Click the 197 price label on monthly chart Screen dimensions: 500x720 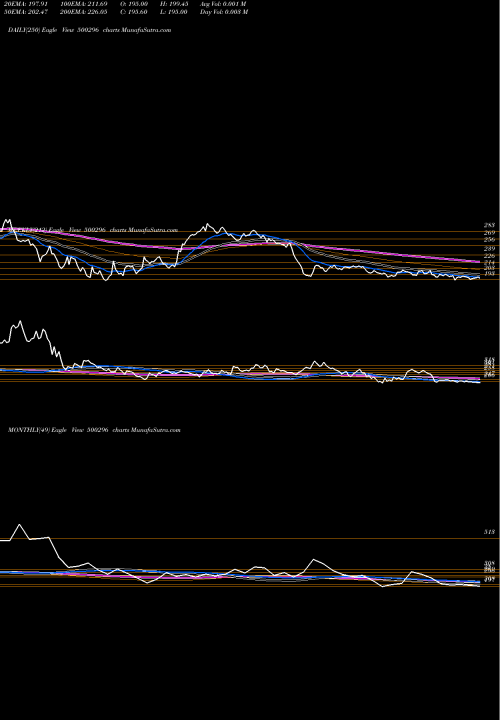[489, 580]
